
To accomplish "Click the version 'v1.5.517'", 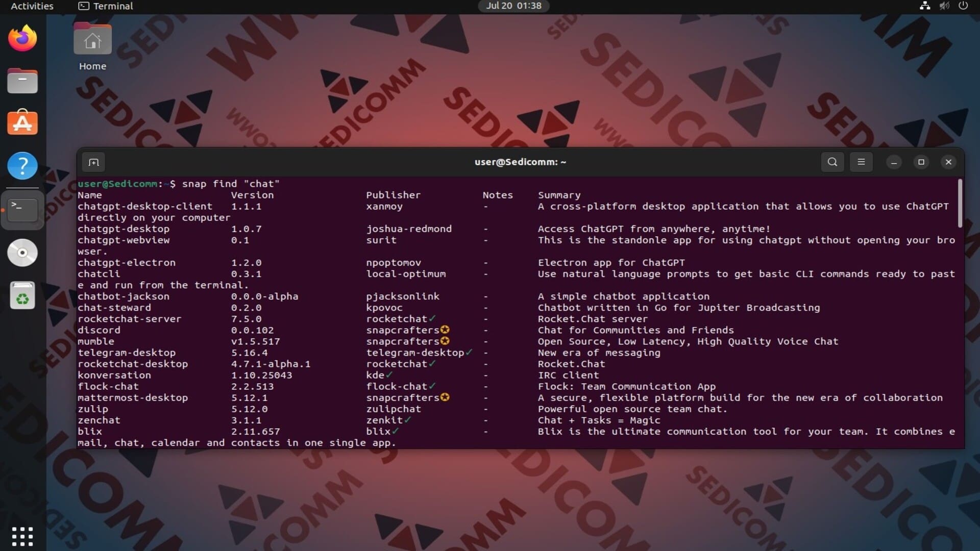I will click(255, 341).
